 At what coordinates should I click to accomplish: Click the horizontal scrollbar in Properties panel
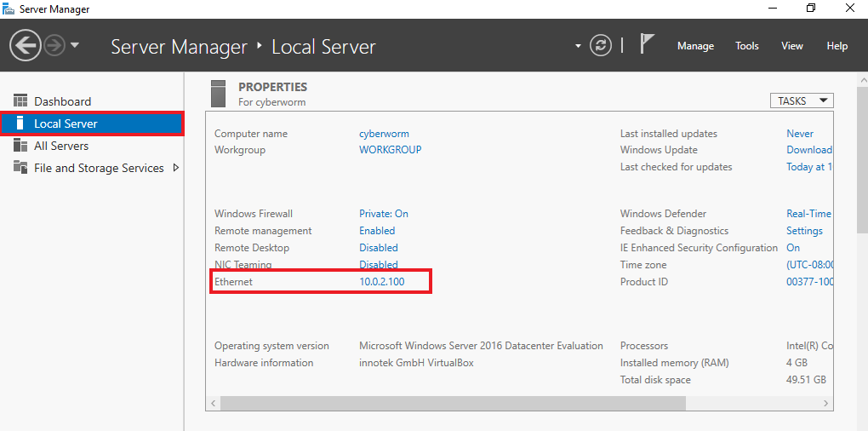455,402
